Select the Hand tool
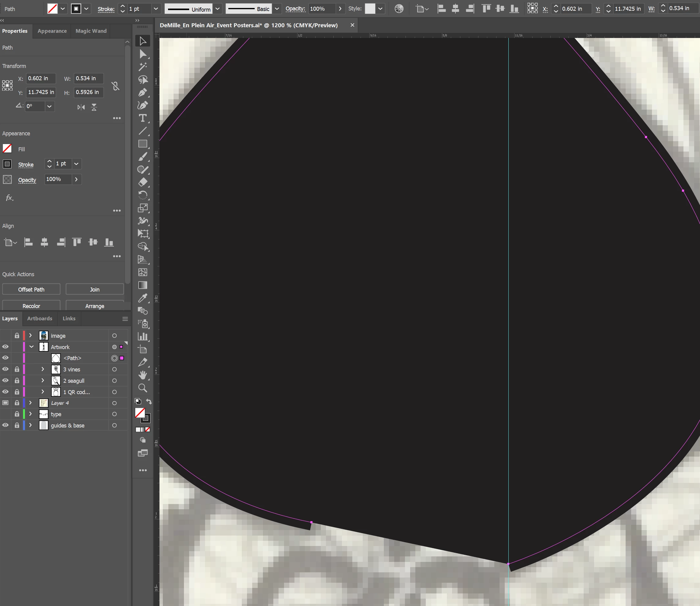700x606 pixels. (143, 375)
